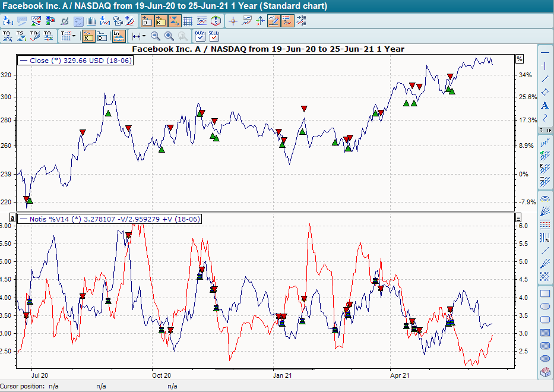554x392 pixels.
Task: Click the BS buy/sell signal icon
Action: tap(215, 20)
